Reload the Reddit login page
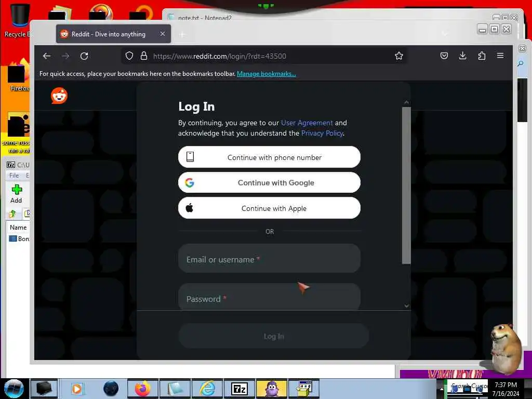Image resolution: width=532 pixels, height=399 pixels. tap(84, 56)
